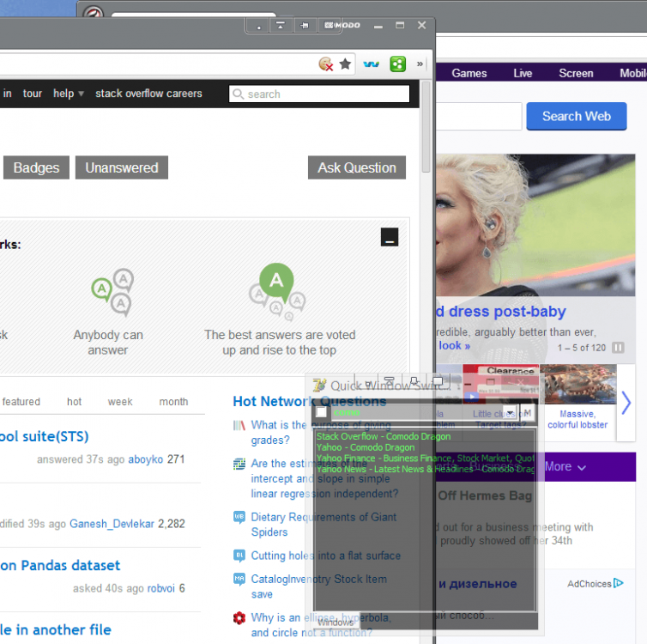The width and height of the screenshot is (647, 644).
Task: Click the 'Anybody can answer' bubbles icon
Action: point(112,293)
